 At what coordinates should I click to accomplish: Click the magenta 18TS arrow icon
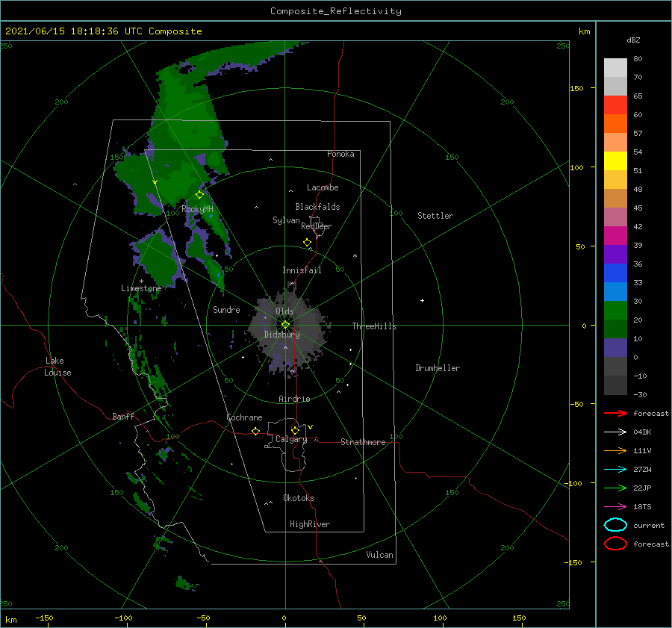[x=615, y=507]
